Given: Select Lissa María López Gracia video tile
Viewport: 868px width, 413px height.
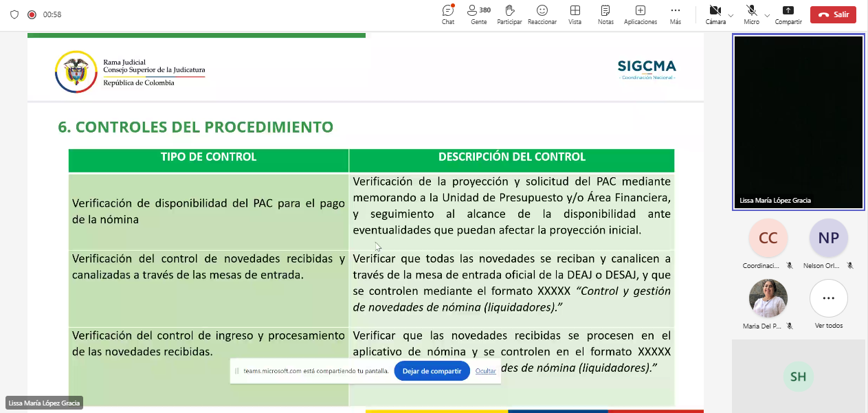Looking at the screenshot, I should point(799,122).
